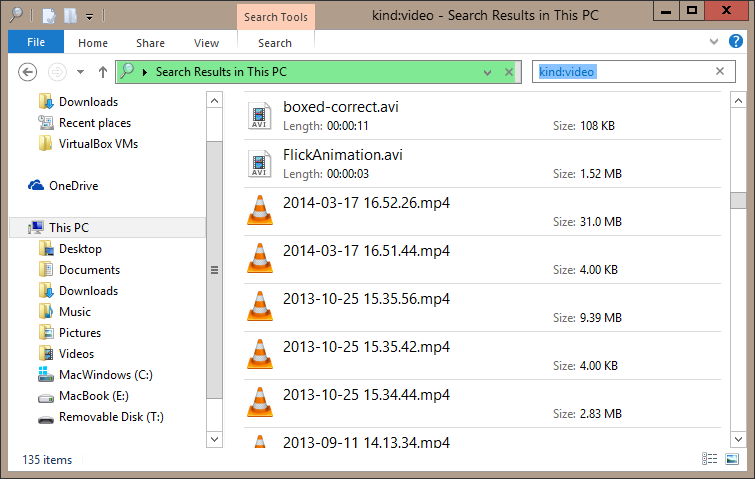This screenshot has height=479, width=755.
Task: Select FlickAnimation.avi file
Action: coord(482,164)
